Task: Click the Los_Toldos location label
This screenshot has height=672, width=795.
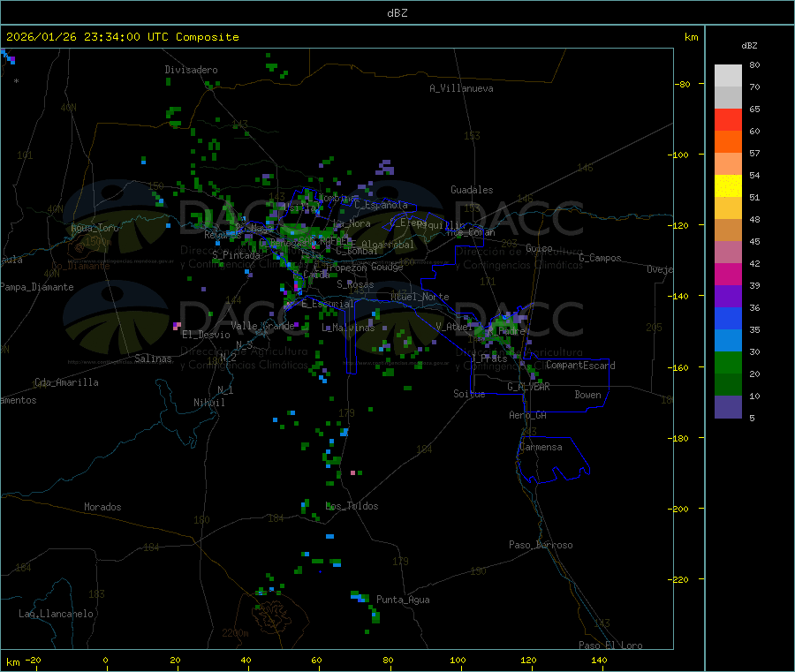Action: pyautogui.click(x=352, y=506)
